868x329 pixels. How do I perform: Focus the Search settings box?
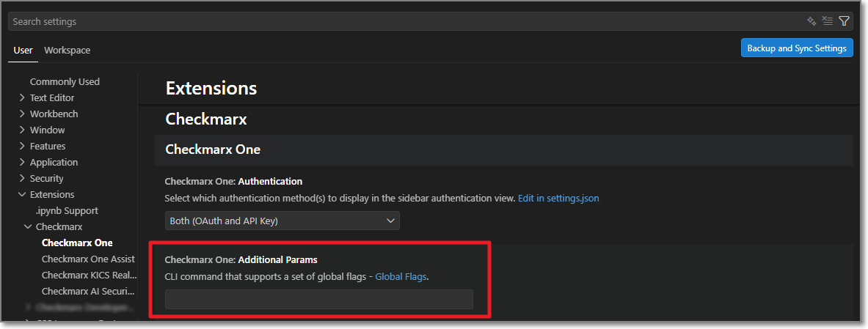click(404, 21)
